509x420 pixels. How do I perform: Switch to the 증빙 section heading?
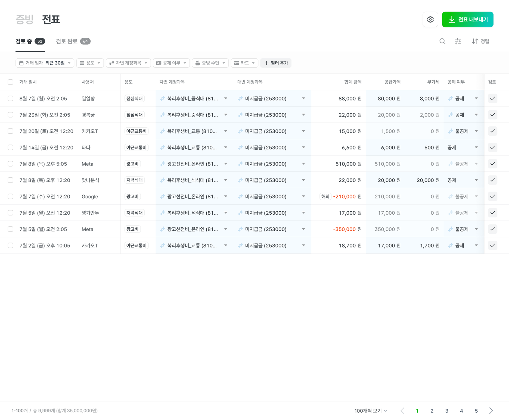(24, 20)
